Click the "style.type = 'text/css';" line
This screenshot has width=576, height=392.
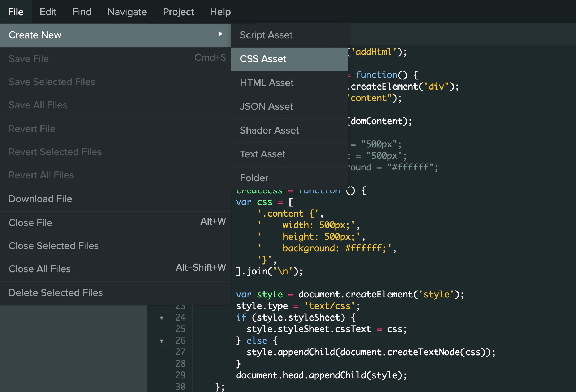point(298,306)
